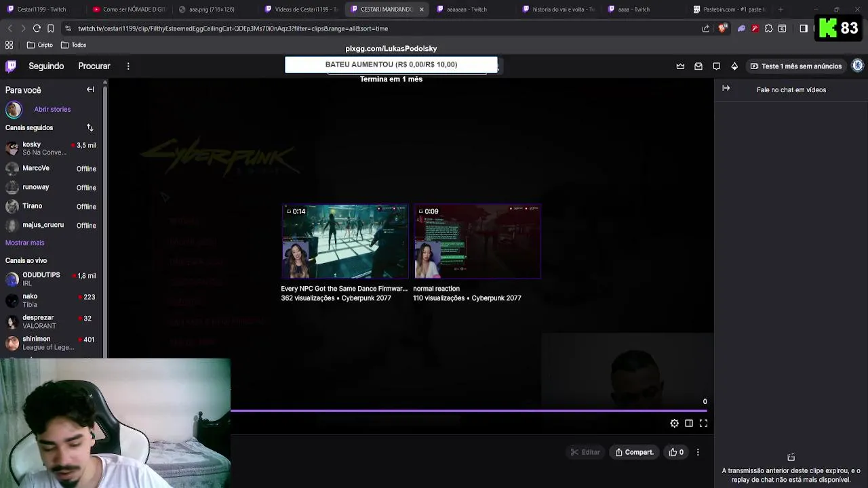Play Every NPC Got the Same Dance clip thumbnail
Viewport: 868px width, 488px height.
click(x=344, y=241)
